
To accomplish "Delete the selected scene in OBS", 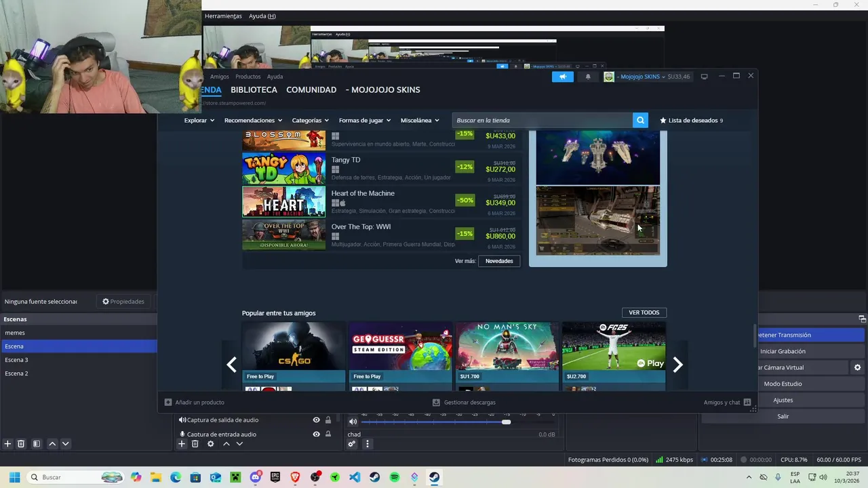I will [21, 444].
